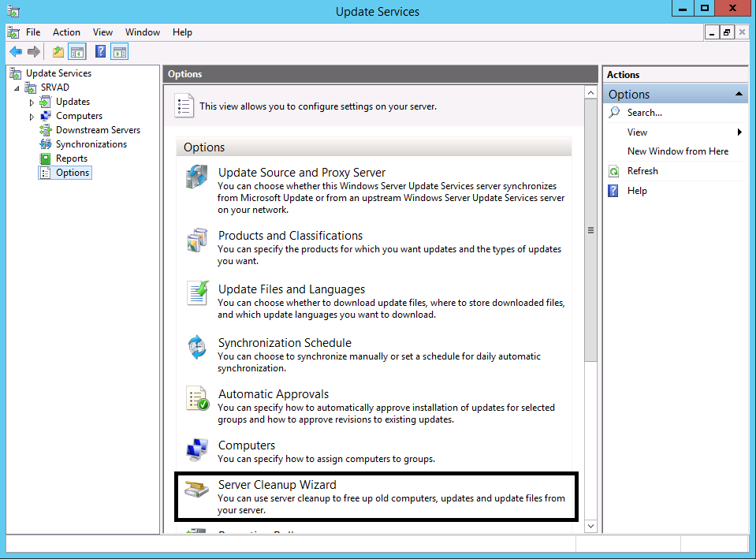Toggle the Show/Hide Action Pane toolbar icon
The image size is (756, 559).
coord(120,51)
